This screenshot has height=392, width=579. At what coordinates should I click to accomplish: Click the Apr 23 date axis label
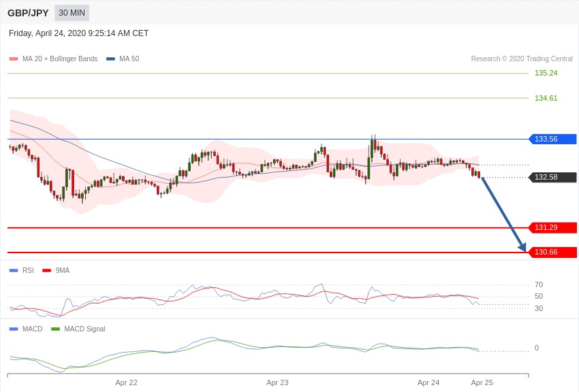click(277, 382)
